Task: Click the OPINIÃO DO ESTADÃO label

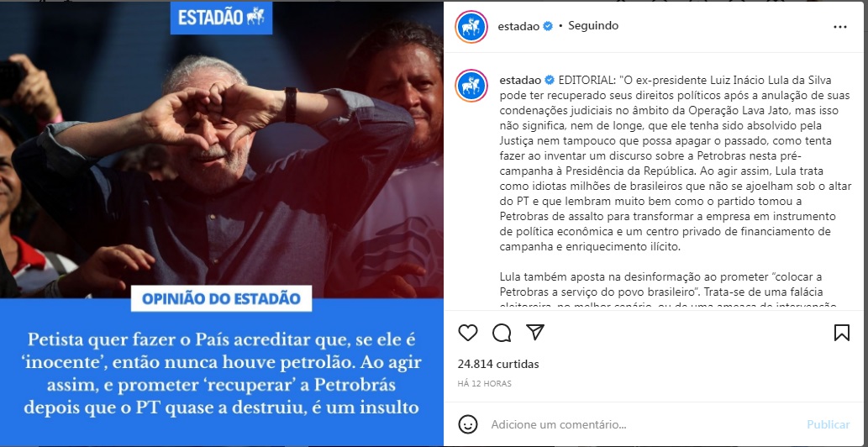Action: 222,299
